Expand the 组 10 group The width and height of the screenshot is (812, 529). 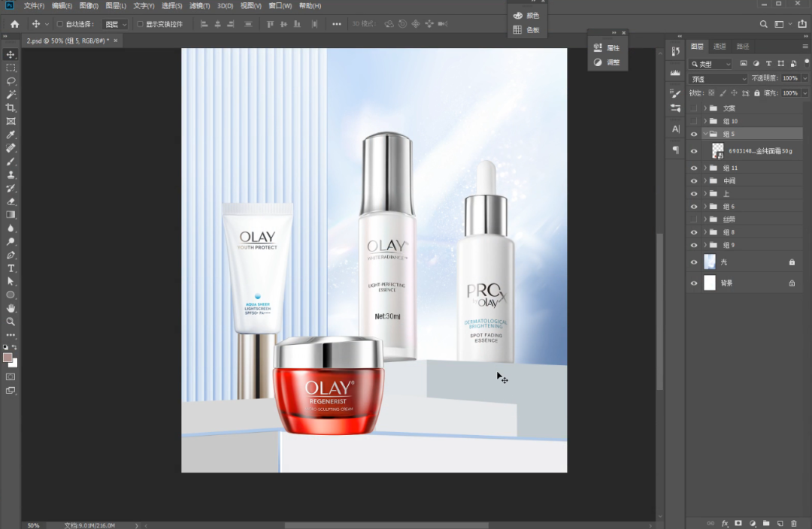704,121
